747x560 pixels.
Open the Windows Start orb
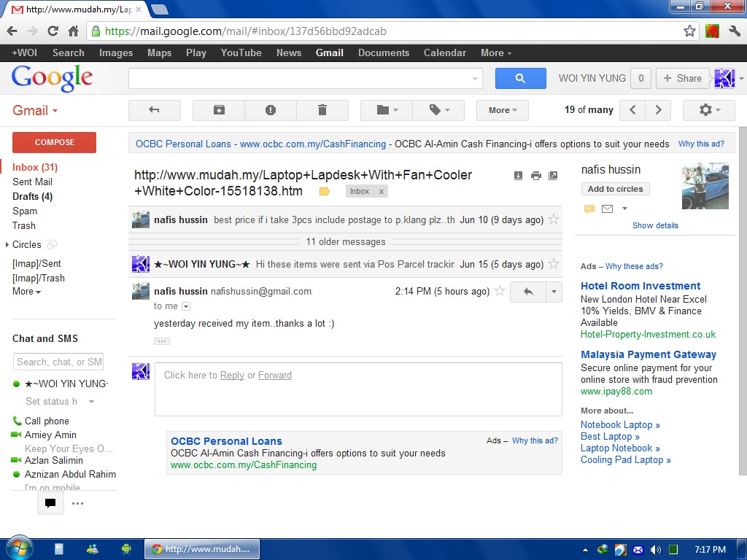click(x=19, y=548)
